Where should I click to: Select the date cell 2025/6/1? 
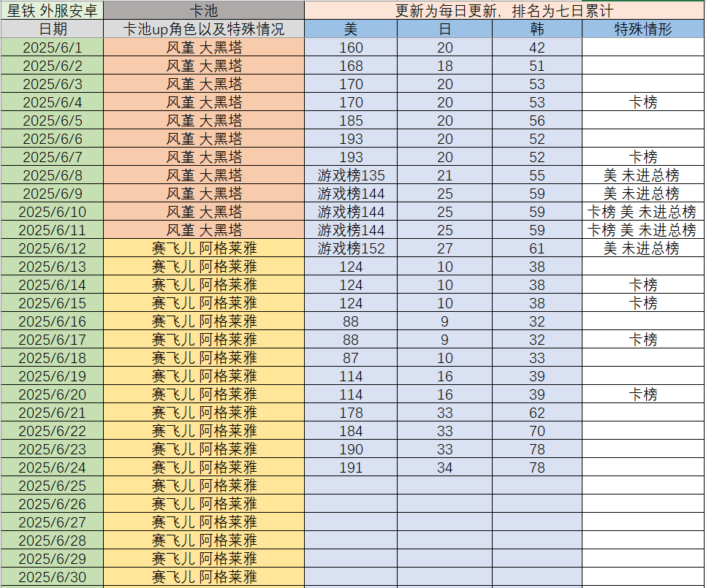click(52, 47)
